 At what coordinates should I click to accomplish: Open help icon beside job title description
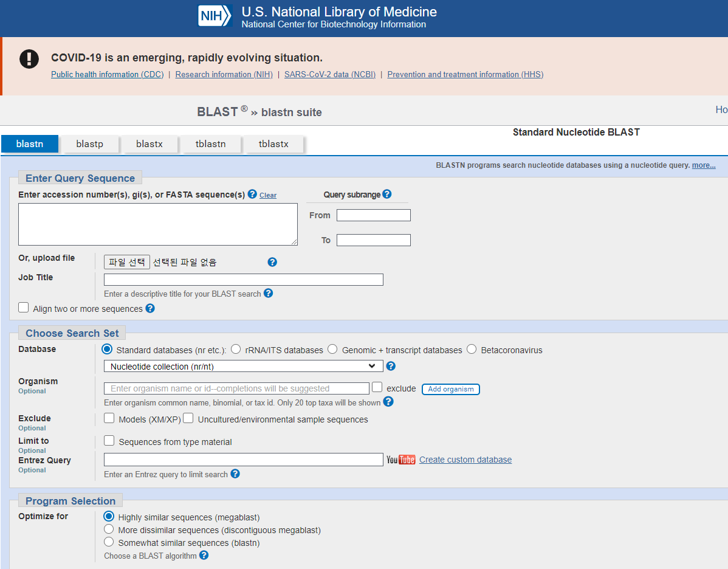tap(269, 293)
